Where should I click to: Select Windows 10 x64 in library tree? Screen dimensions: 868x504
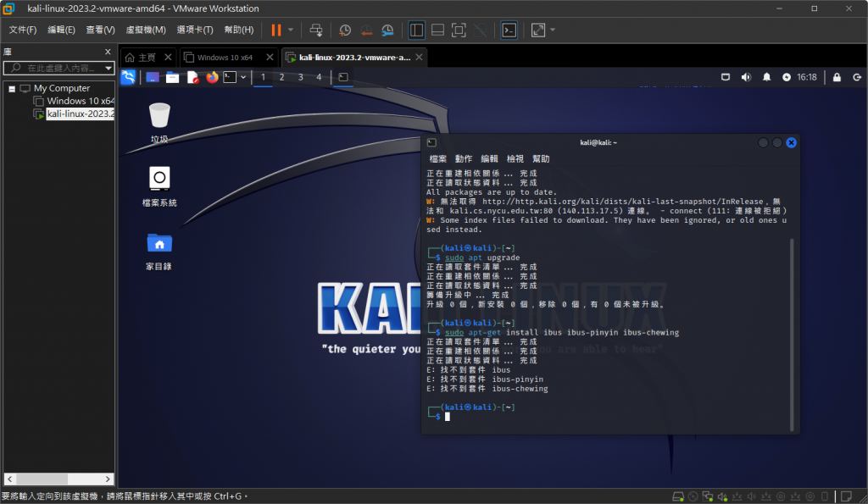click(x=80, y=101)
